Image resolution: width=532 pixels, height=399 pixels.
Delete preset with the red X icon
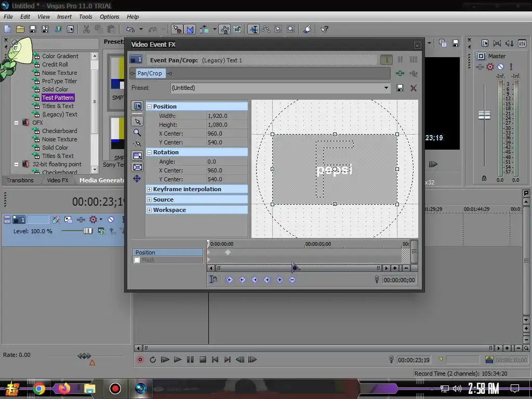(413, 88)
